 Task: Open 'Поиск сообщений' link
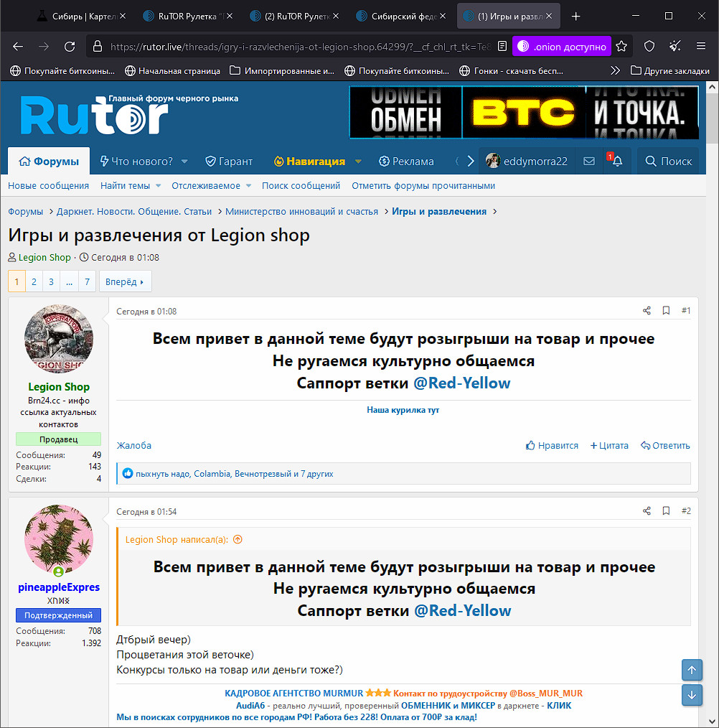click(301, 186)
